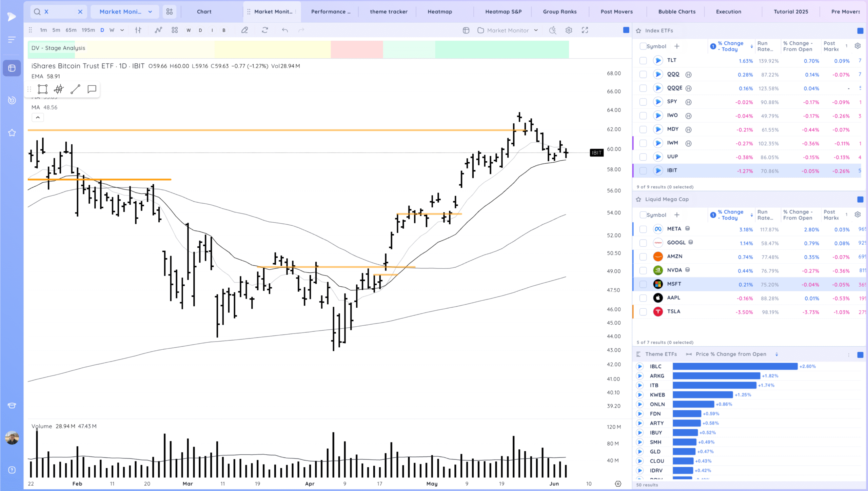Toggle select-all checkbox in Index ETFs
The image size is (868, 491).
pyautogui.click(x=643, y=46)
